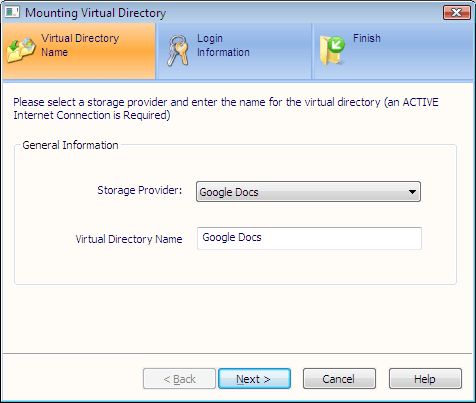Open Help for this wizard

(425, 379)
